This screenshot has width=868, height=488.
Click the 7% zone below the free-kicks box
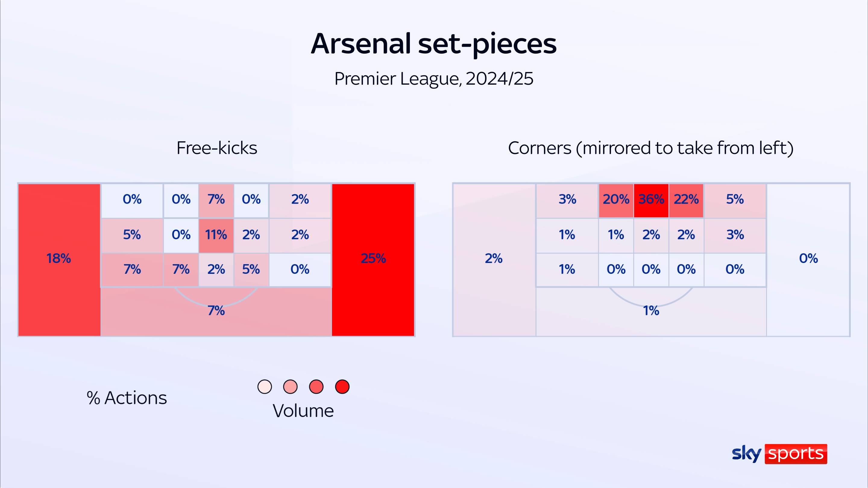click(216, 311)
